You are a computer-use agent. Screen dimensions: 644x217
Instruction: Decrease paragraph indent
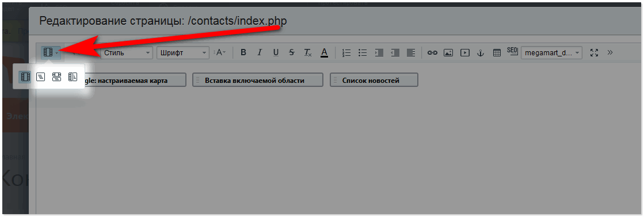point(395,52)
